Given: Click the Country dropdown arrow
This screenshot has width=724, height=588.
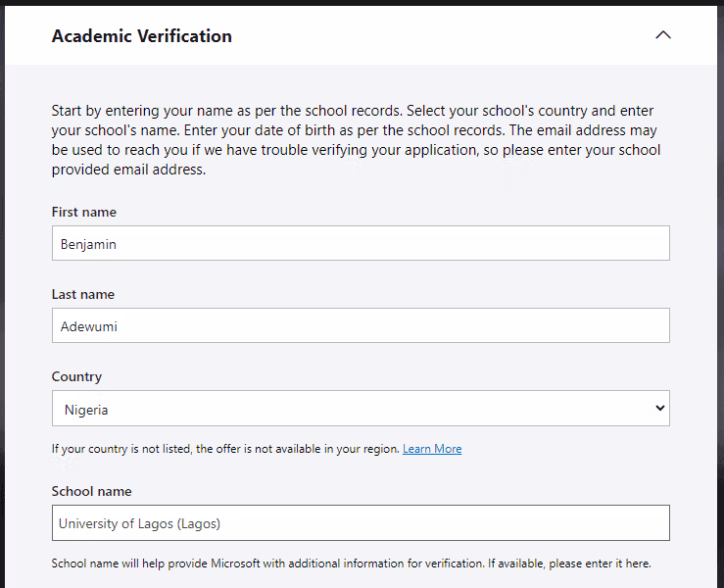Looking at the screenshot, I should 659,409.
